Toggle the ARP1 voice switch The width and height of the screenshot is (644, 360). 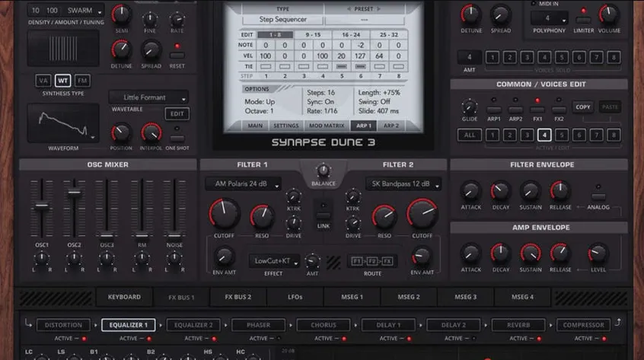[x=494, y=110]
